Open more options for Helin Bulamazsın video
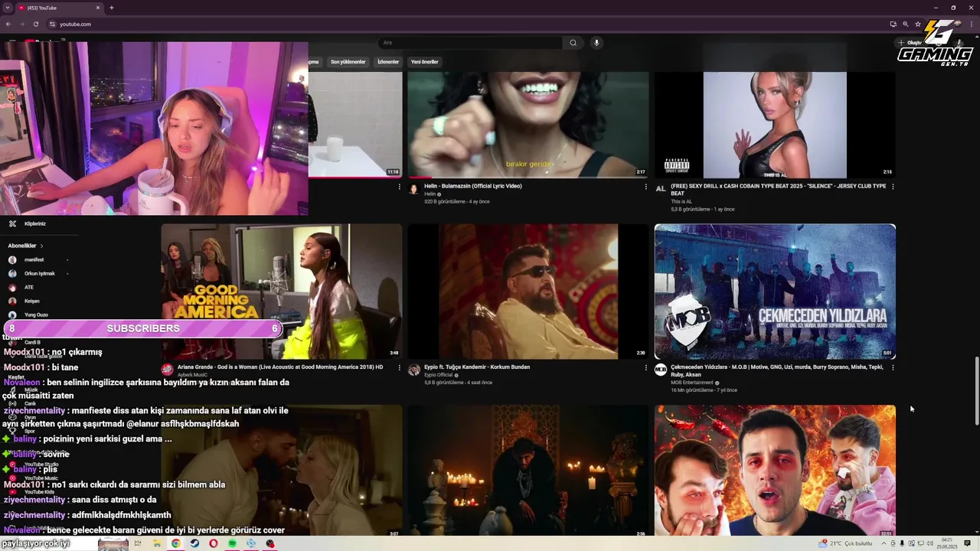 645,186
